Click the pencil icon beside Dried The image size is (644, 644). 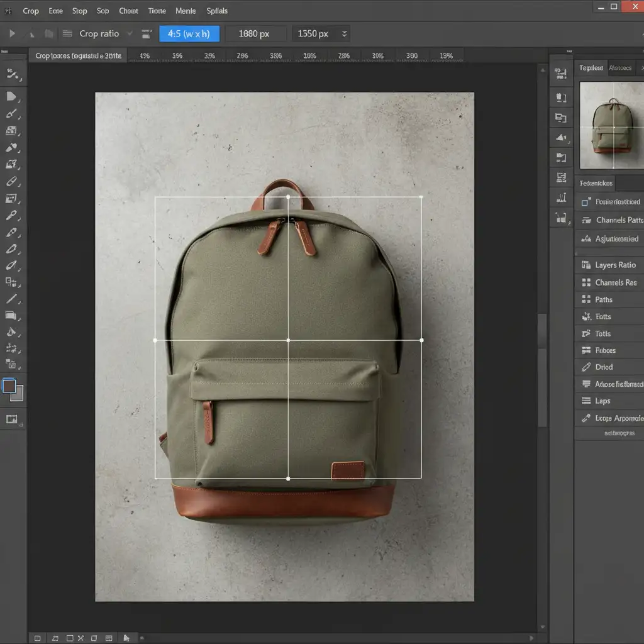tap(586, 367)
